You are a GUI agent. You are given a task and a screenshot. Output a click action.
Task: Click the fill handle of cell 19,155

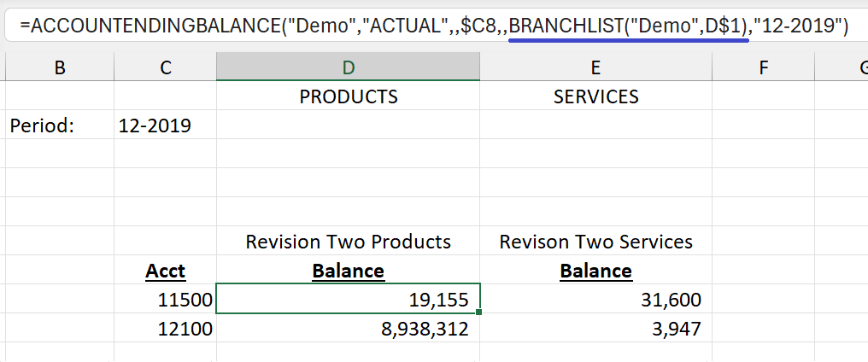pyautogui.click(x=478, y=312)
